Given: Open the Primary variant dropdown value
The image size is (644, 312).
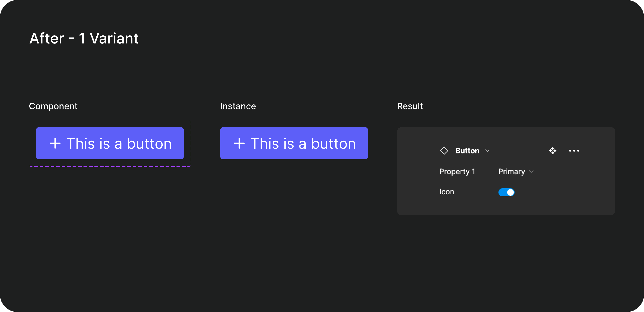Looking at the screenshot, I should pos(511,172).
